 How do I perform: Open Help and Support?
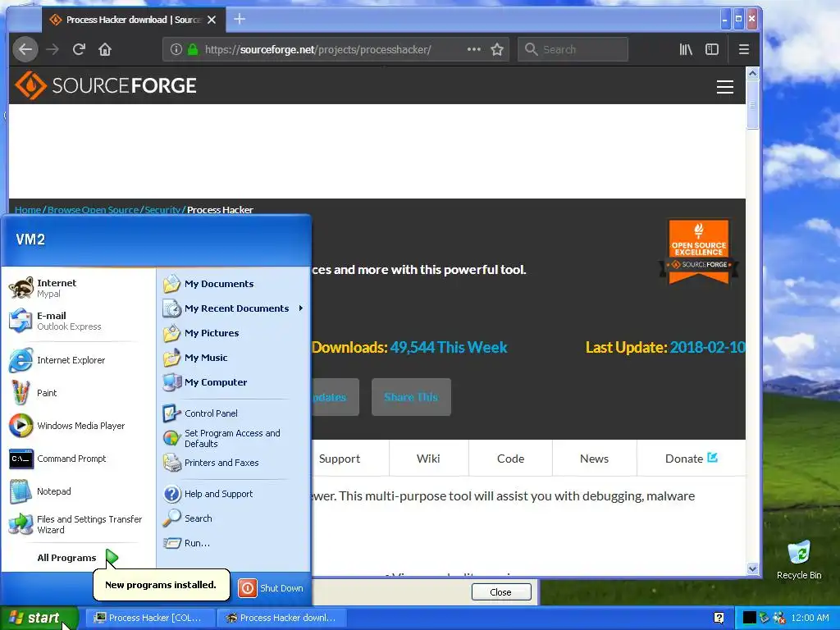[x=234, y=494]
